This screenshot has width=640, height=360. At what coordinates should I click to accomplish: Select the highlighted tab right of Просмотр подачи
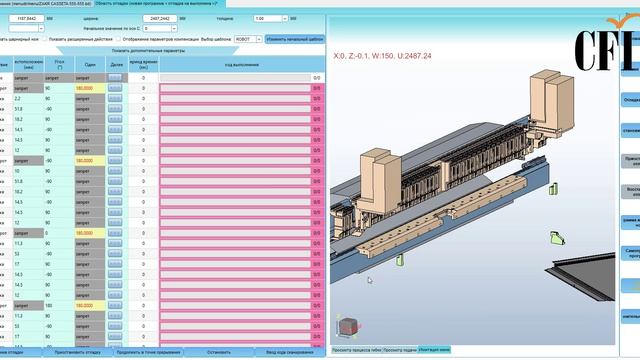pos(434,350)
